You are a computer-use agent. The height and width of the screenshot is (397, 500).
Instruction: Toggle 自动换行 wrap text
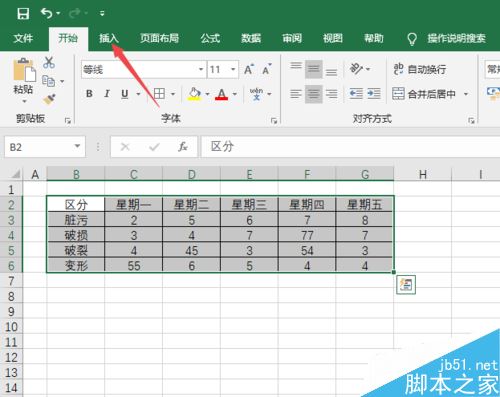tap(420, 69)
